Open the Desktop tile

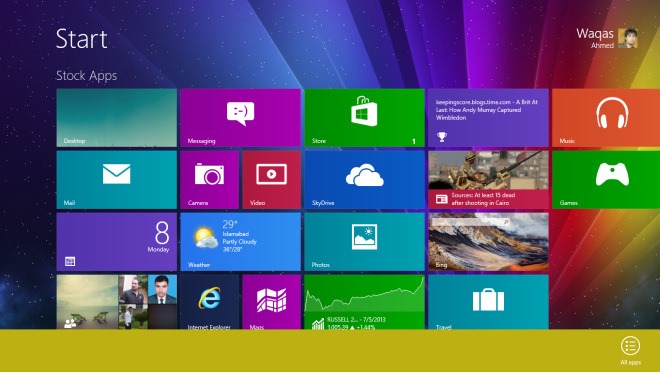click(117, 117)
